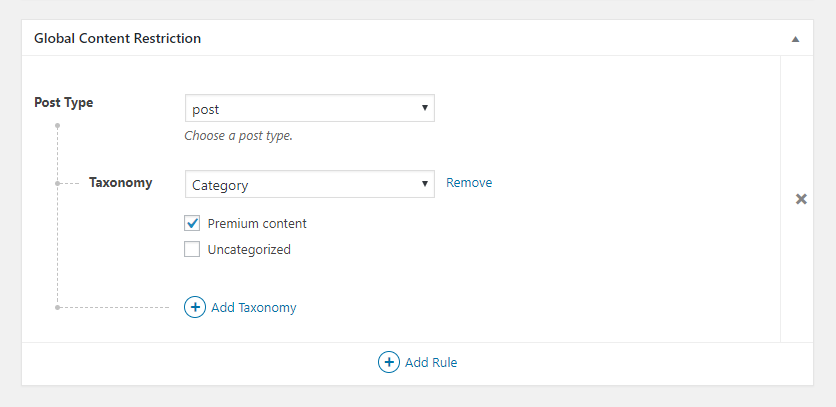Click the arrow of the post dropdown

(x=425, y=107)
